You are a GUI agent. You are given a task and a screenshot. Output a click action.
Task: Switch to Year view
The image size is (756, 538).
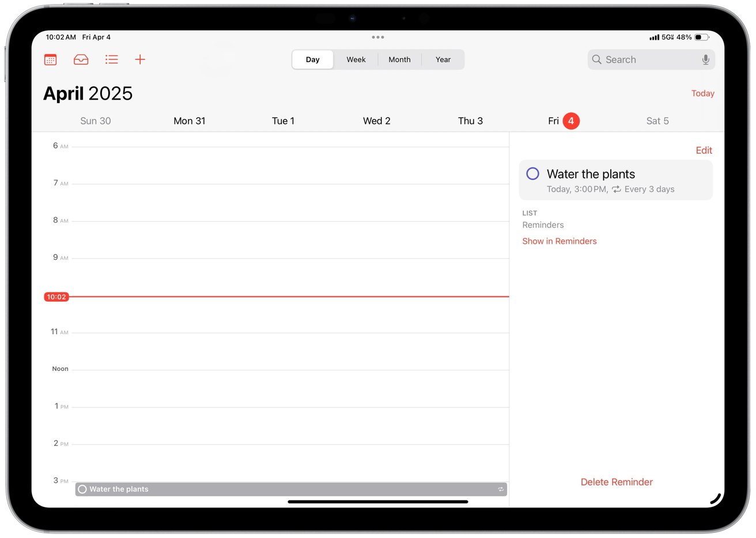443,59
